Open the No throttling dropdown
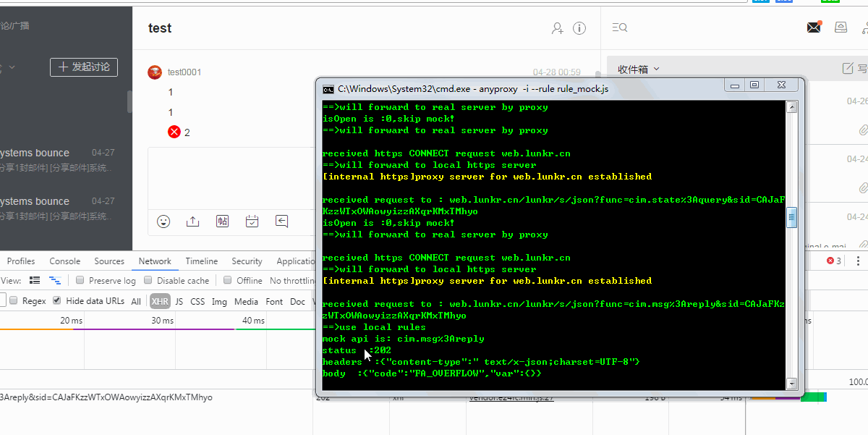Image resolution: width=868 pixels, height=435 pixels. [293, 281]
